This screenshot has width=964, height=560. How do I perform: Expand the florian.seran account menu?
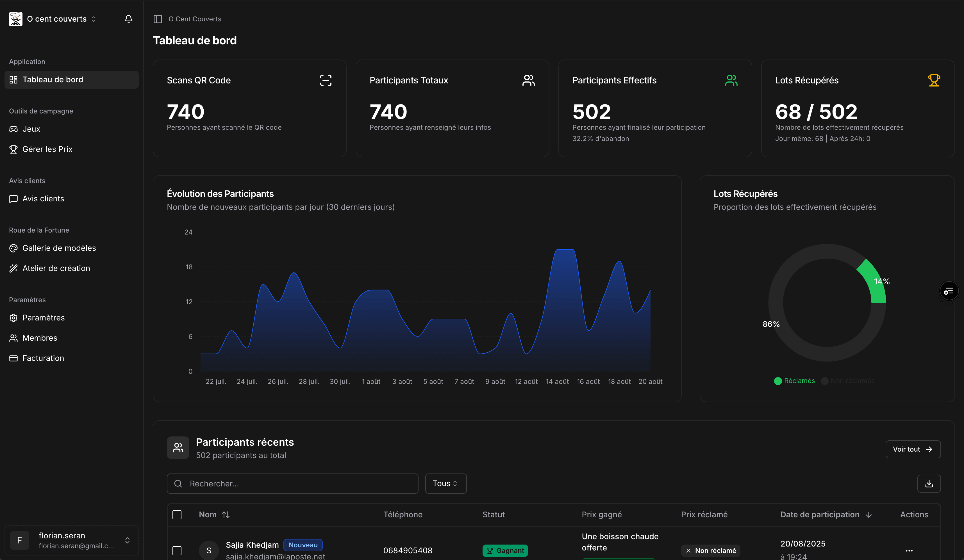pyautogui.click(x=72, y=540)
